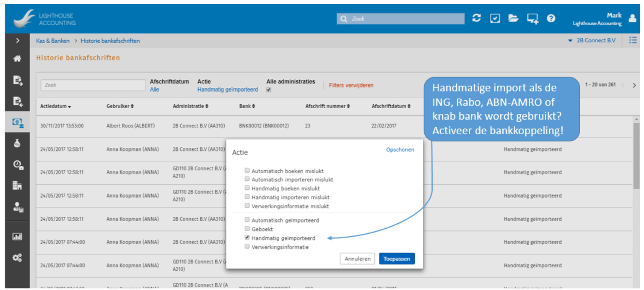Click the refresh icon in top bar
Image resolution: width=644 pixels, height=290 pixels.
click(476, 18)
